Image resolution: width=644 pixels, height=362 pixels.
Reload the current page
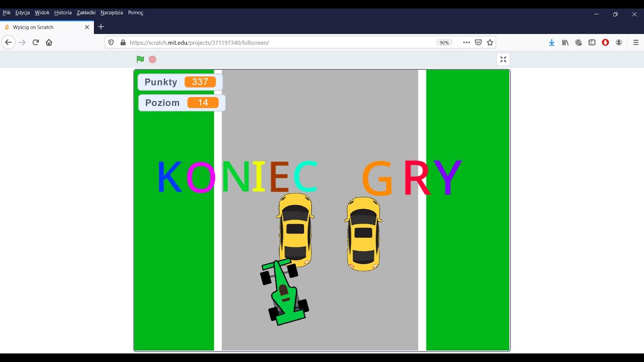pyautogui.click(x=36, y=42)
